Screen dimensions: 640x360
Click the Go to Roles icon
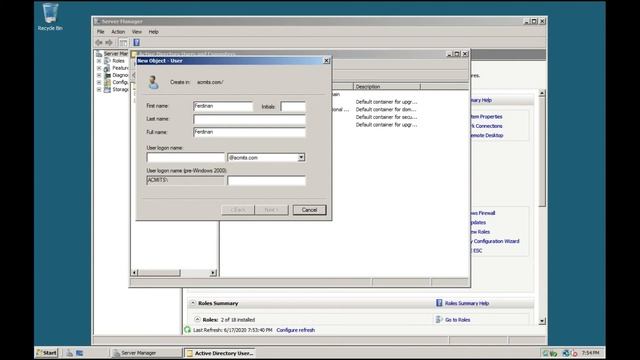[439, 320]
